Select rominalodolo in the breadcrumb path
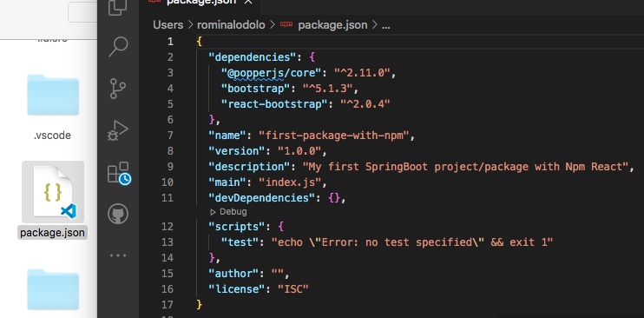This screenshot has height=318, width=644. (x=231, y=25)
